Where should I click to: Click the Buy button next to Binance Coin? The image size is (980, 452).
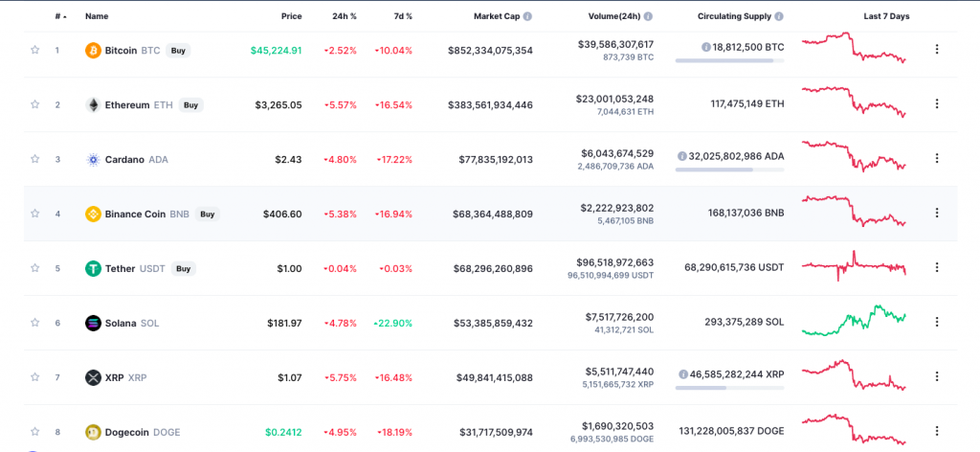(208, 214)
